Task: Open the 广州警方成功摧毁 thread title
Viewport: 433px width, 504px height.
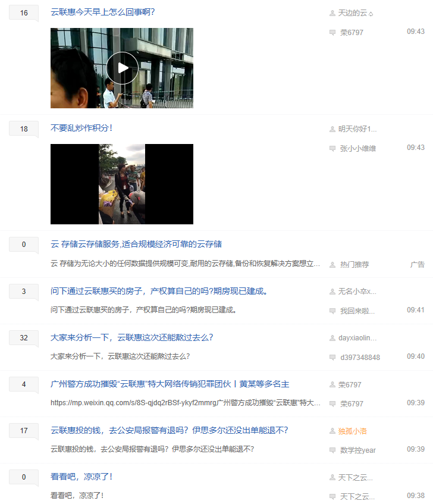Action: [x=170, y=384]
